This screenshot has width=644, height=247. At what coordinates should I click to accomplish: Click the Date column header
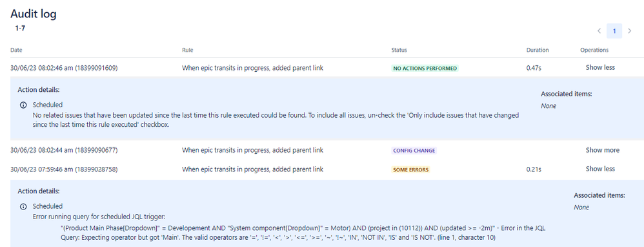pos(16,50)
